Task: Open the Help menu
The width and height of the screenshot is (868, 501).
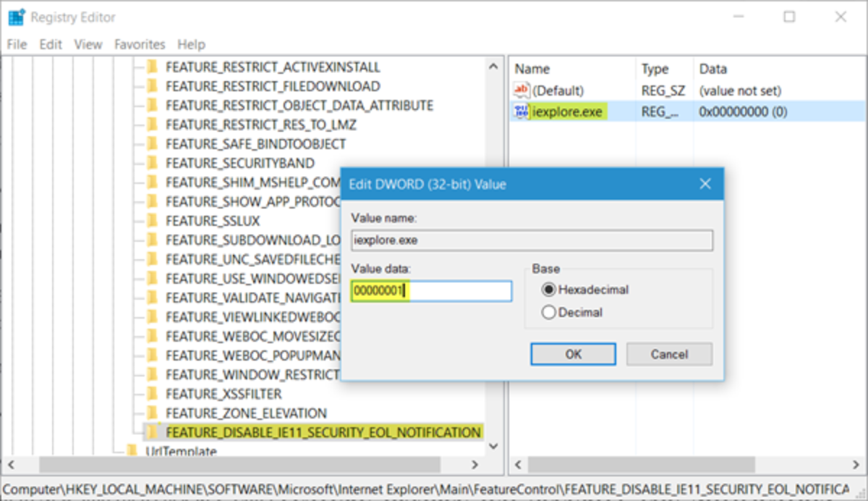Action: (x=192, y=44)
